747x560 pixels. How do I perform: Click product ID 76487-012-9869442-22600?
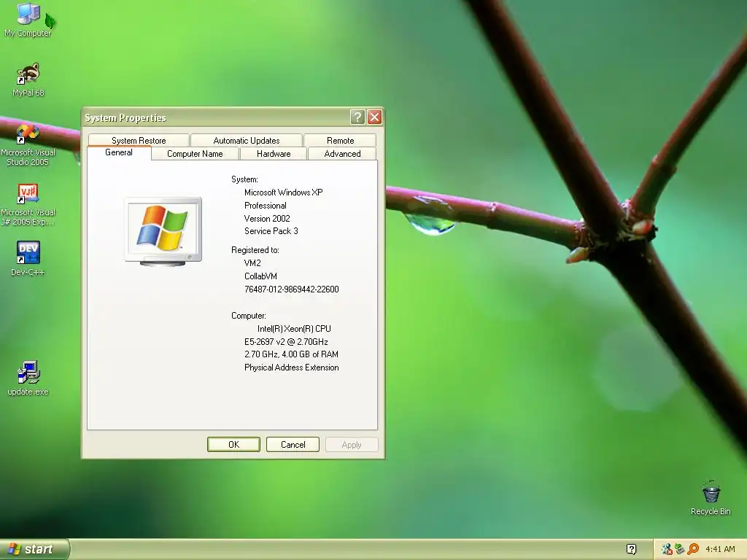click(292, 289)
